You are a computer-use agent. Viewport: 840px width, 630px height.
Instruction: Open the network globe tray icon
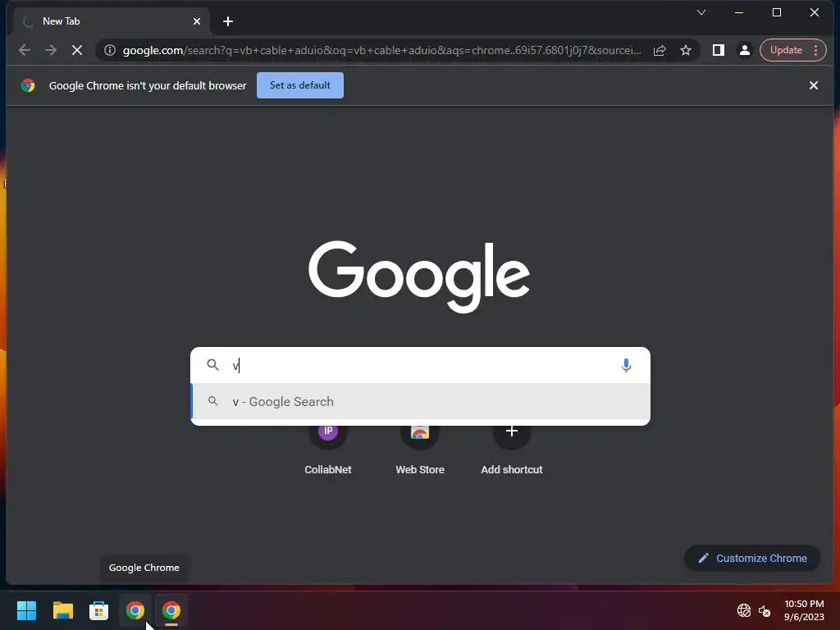743,610
